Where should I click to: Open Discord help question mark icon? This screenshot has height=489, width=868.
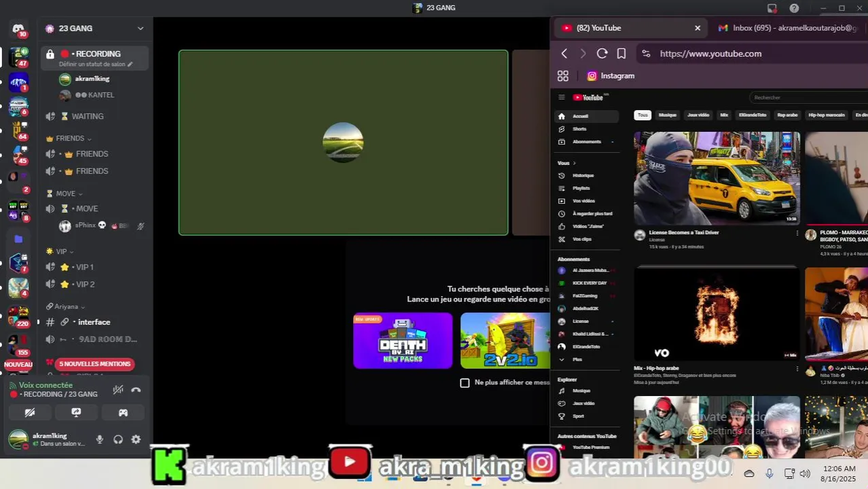(x=794, y=8)
